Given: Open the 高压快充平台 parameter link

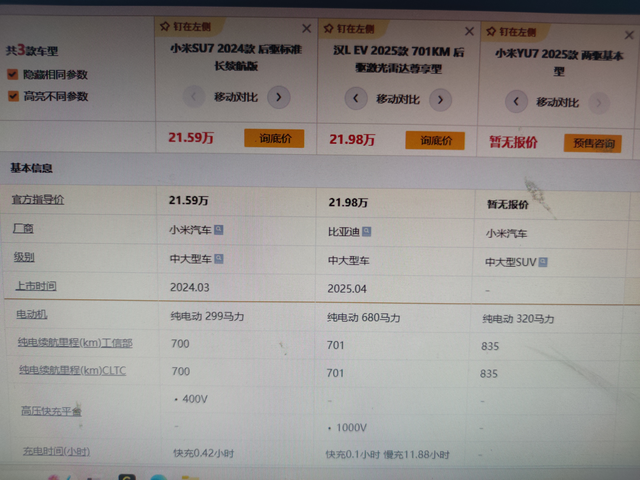Looking at the screenshot, I should click(51, 411).
